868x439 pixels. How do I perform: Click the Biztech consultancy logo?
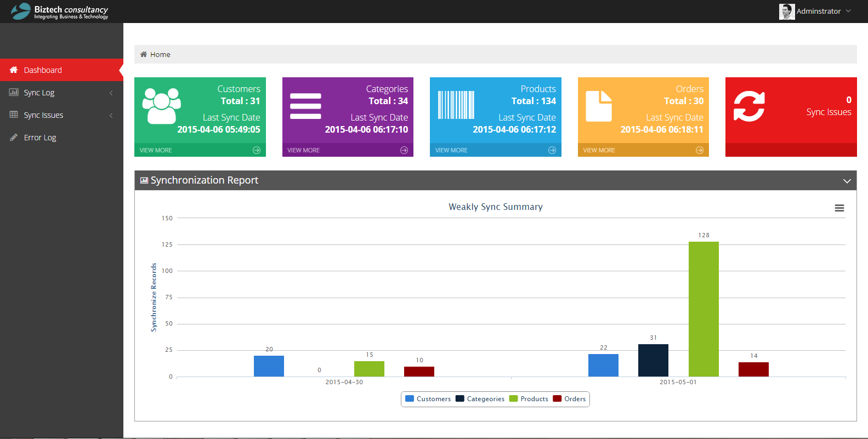pos(60,12)
